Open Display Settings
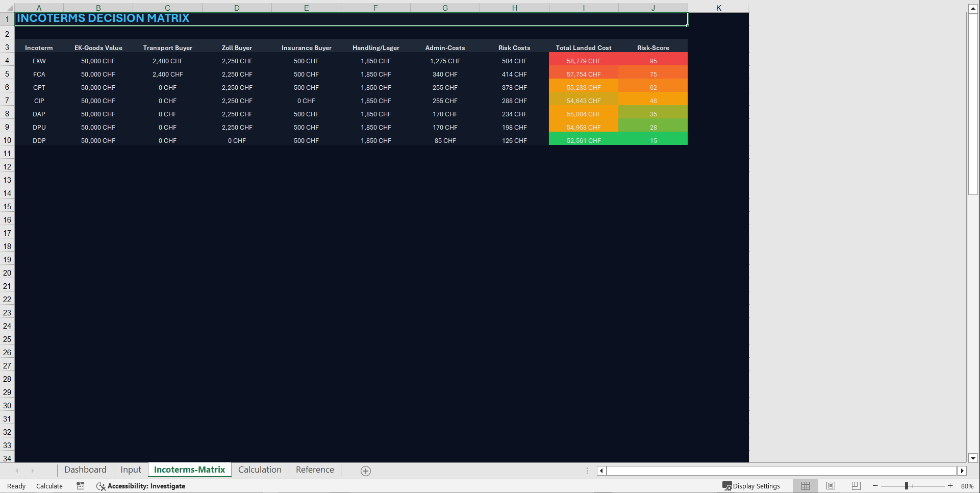 tap(751, 486)
